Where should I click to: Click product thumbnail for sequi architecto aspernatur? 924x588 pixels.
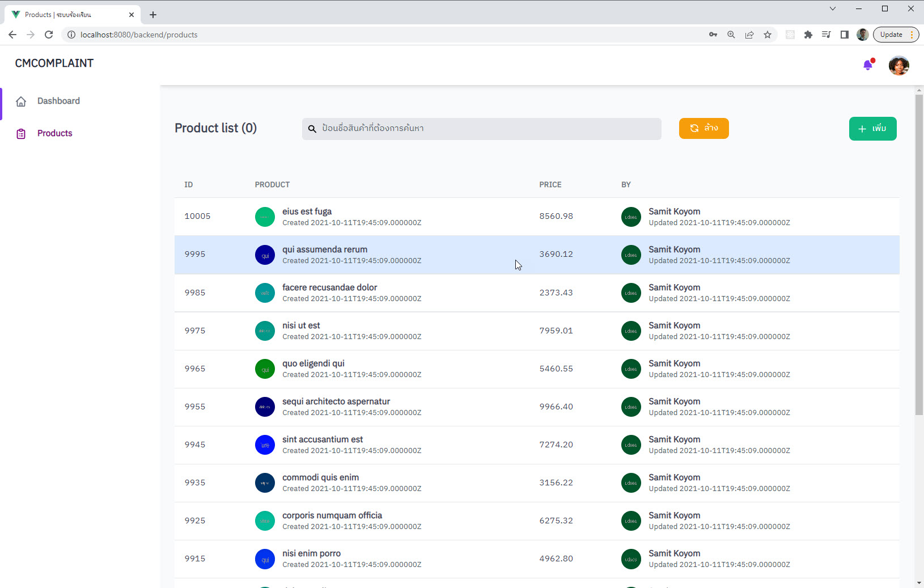click(x=265, y=407)
